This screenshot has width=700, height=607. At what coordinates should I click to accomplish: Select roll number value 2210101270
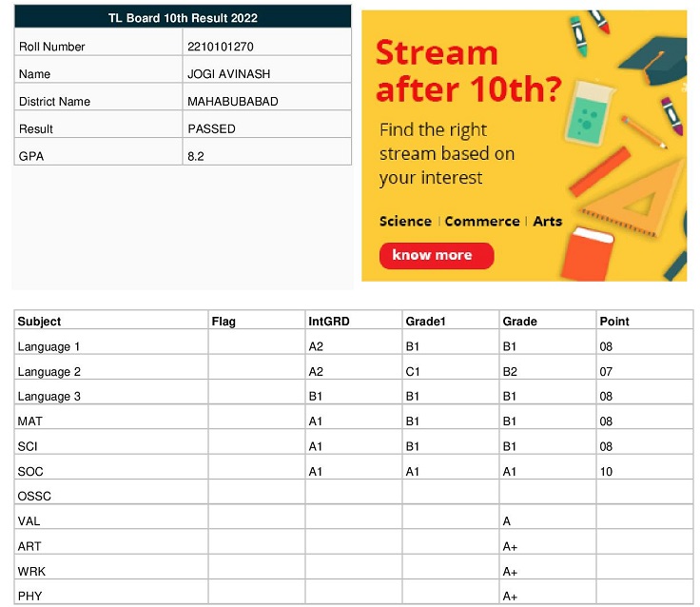[x=221, y=47]
